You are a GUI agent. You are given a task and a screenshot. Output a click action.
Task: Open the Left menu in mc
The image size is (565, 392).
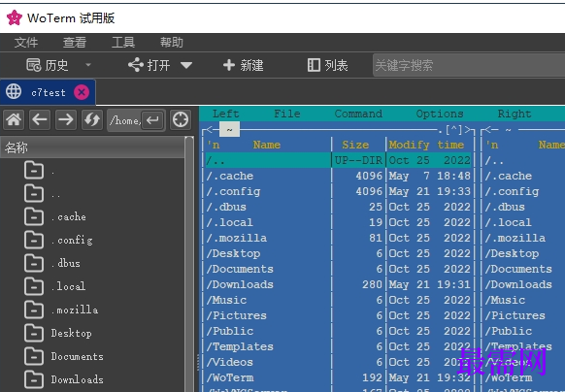[225, 114]
